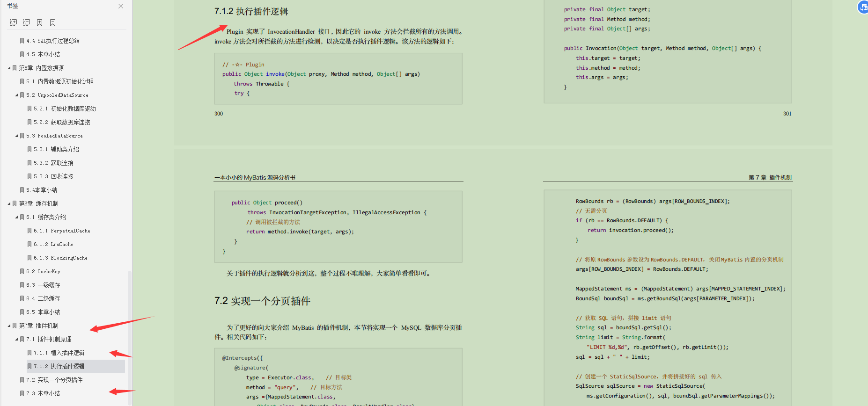This screenshot has width=868, height=406.
Task: Click header 一本小小的 MyBatis 源码分析书
Action: (x=255, y=177)
